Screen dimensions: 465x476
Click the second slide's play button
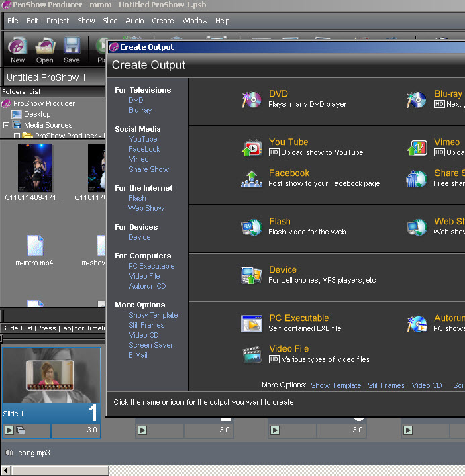tap(142, 430)
